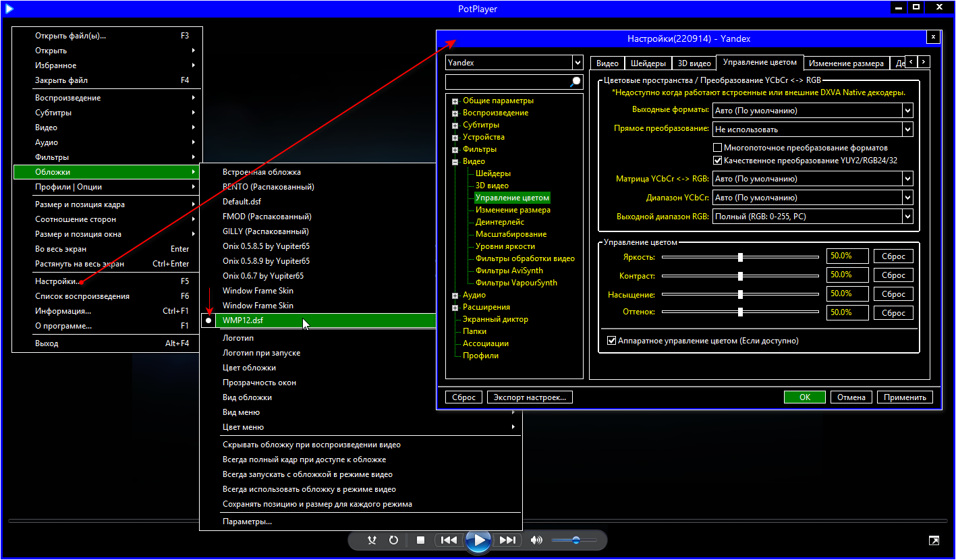Click Сброс button next to Яркость
This screenshot has width=956, height=560.
[893, 256]
